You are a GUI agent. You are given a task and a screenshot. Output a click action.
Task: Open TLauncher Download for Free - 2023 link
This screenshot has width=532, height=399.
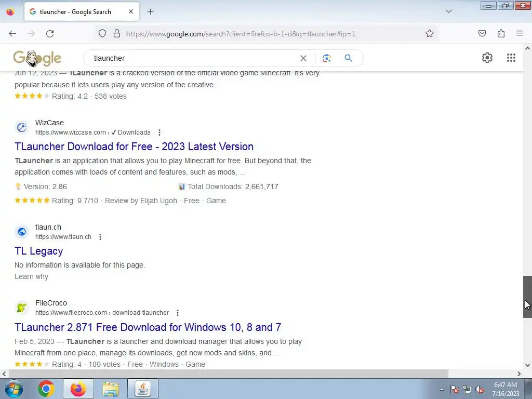coord(134,147)
